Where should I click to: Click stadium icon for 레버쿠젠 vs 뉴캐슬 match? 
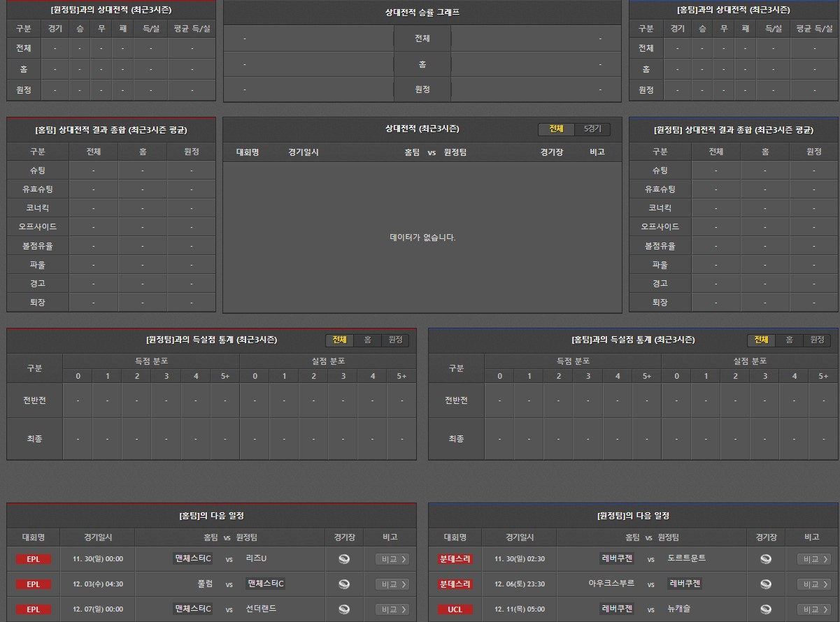(x=765, y=609)
